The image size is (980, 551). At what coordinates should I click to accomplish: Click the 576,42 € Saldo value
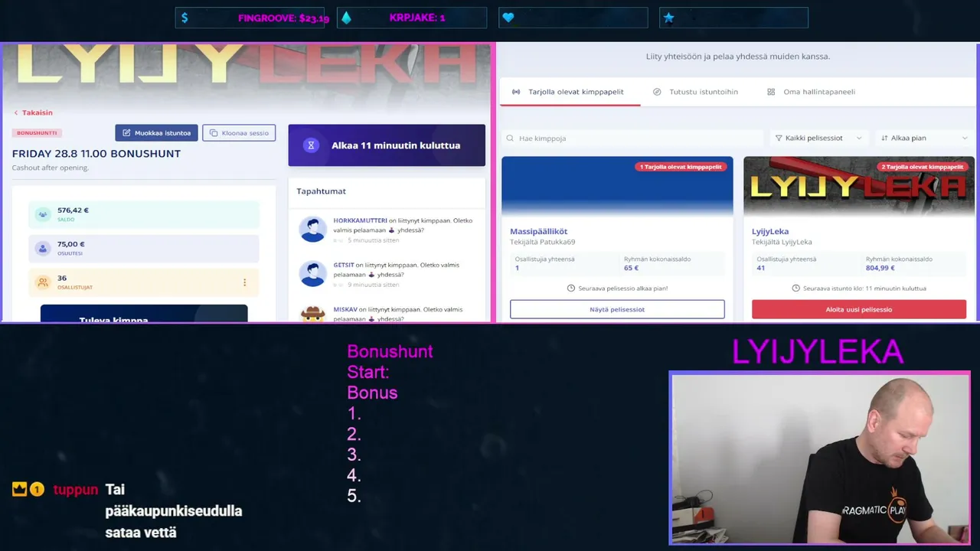click(73, 210)
